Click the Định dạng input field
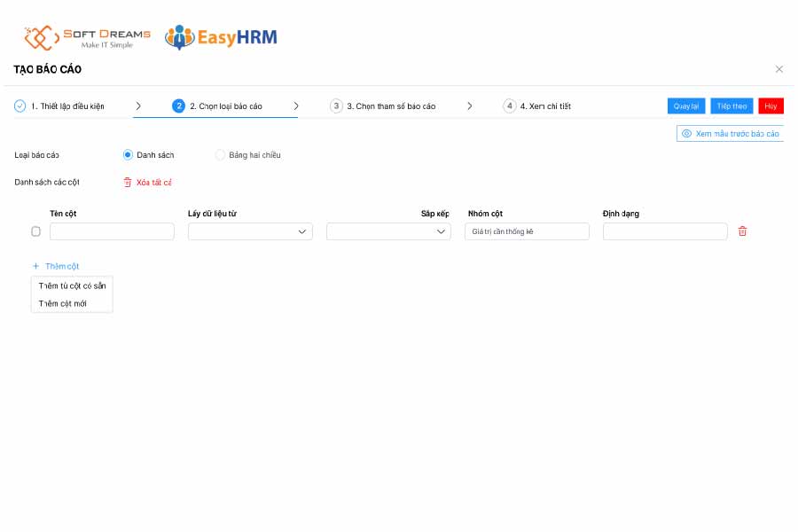The width and height of the screenshot is (798, 532). point(665,231)
